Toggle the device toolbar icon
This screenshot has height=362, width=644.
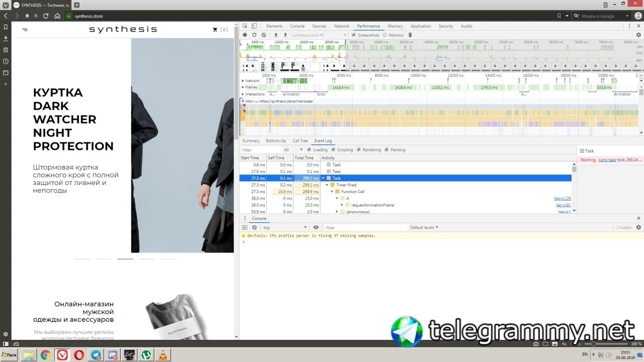tap(254, 26)
